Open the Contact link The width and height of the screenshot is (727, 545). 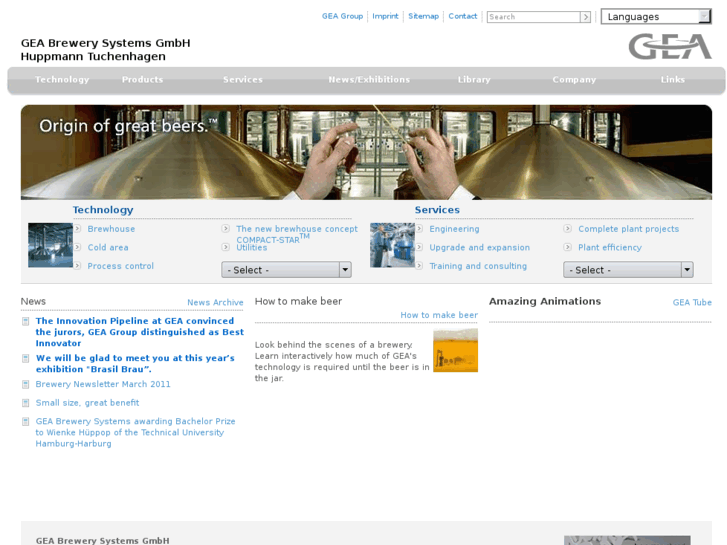click(x=463, y=16)
